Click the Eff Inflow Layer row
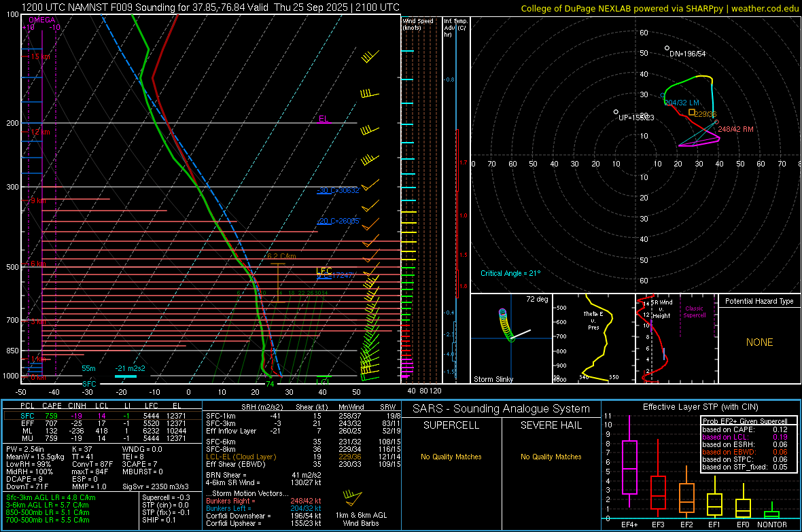 click(x=303, y=431)
